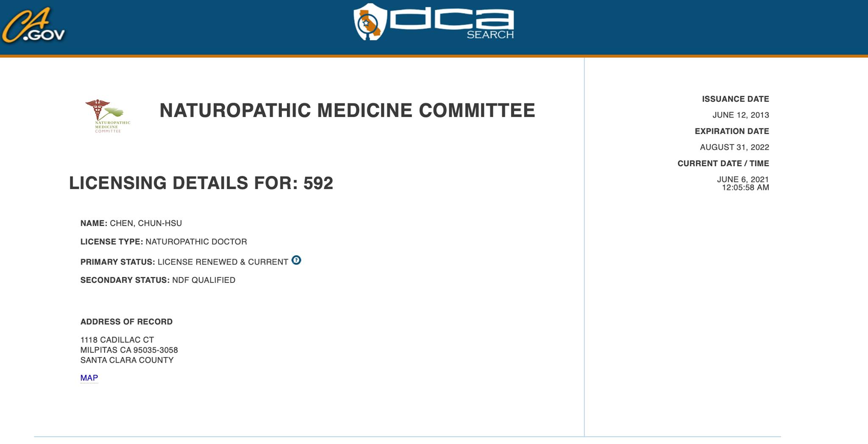
Task: Click the DCA shield magnifier icon
Action: point(370,22)
